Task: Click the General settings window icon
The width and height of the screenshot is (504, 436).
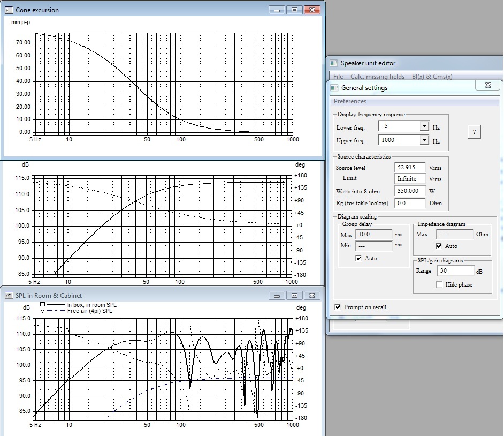Action: (333, 88)
